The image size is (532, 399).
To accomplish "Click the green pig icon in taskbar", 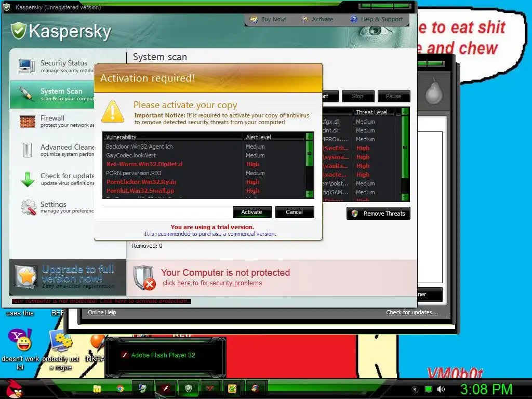I will coord(232,389).
